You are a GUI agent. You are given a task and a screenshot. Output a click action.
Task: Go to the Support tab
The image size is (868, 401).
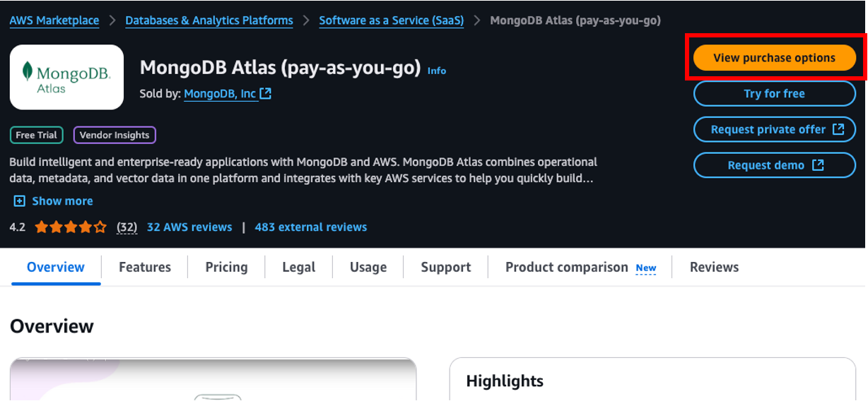446,268
